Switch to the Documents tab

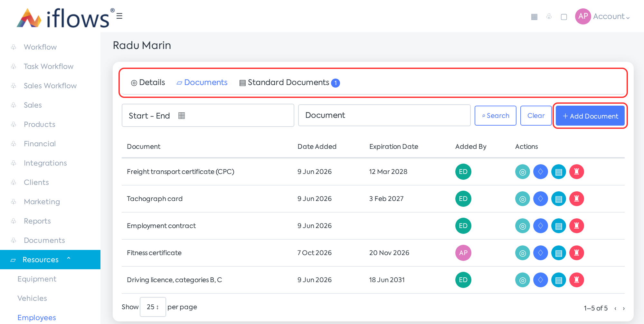click(202, 82)
